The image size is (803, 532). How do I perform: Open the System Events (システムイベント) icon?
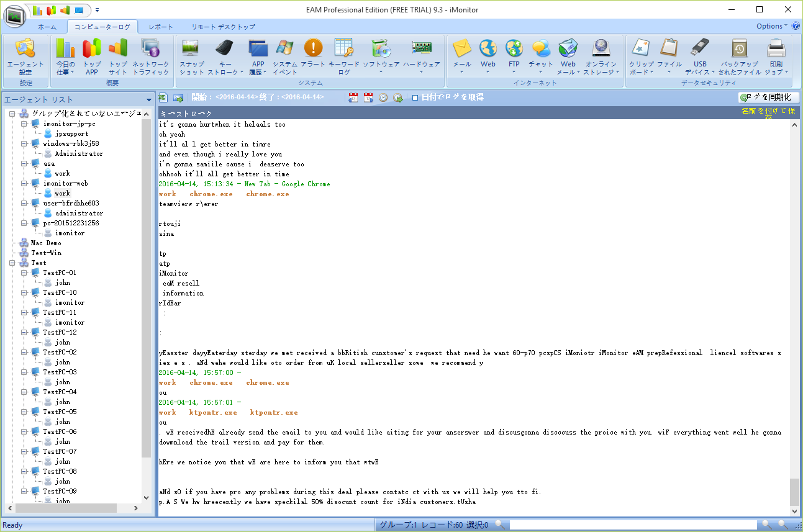pos(285,55)
